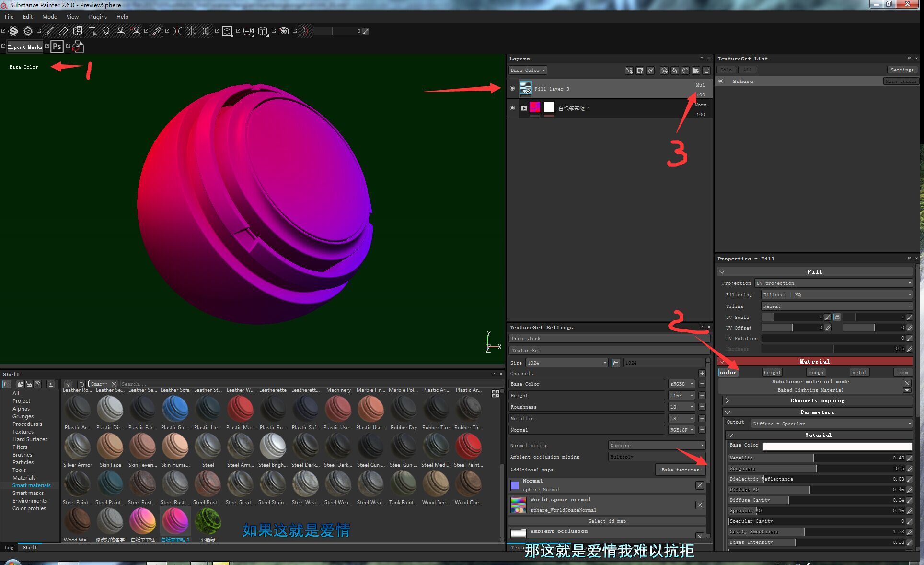Select the Clone stamp tool
924x565 pixels.
121,31
